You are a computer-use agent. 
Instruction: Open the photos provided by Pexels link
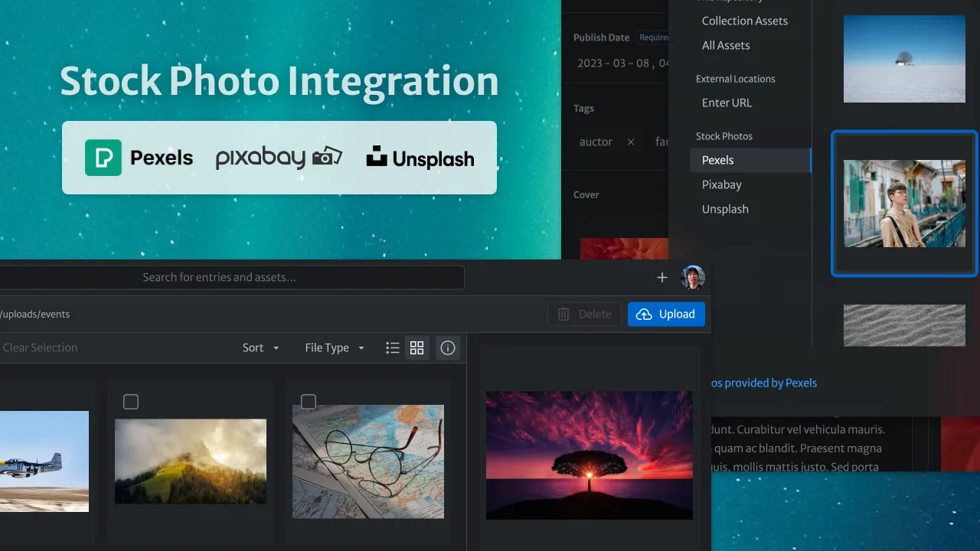click(x=764, y=383)
